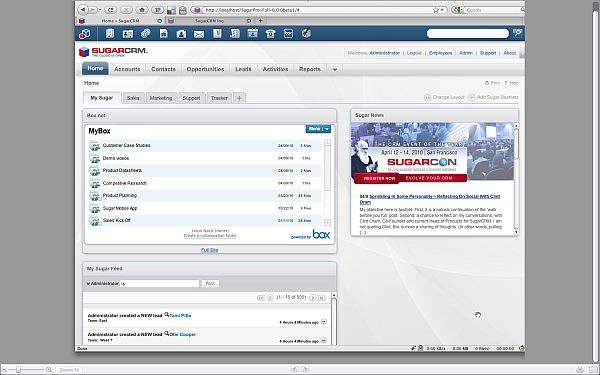
Task: Add a new dashboard page with plus tab
Action: 239,98
